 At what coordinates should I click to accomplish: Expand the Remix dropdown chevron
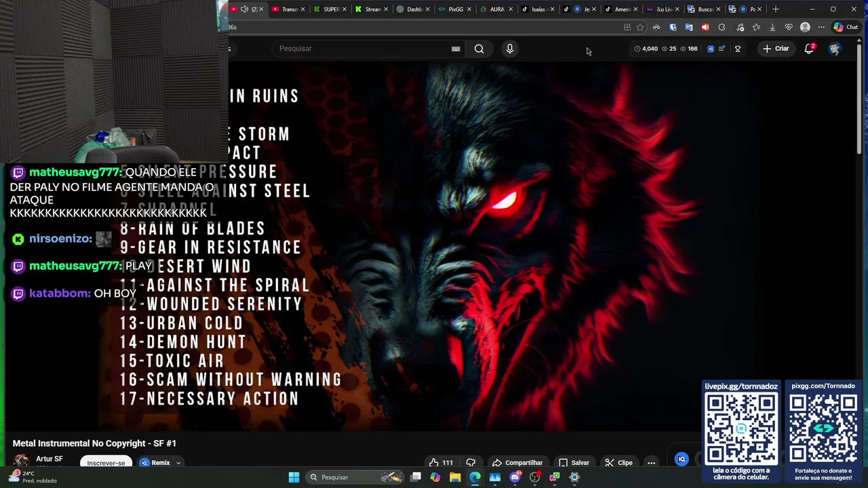pos(178,463)
